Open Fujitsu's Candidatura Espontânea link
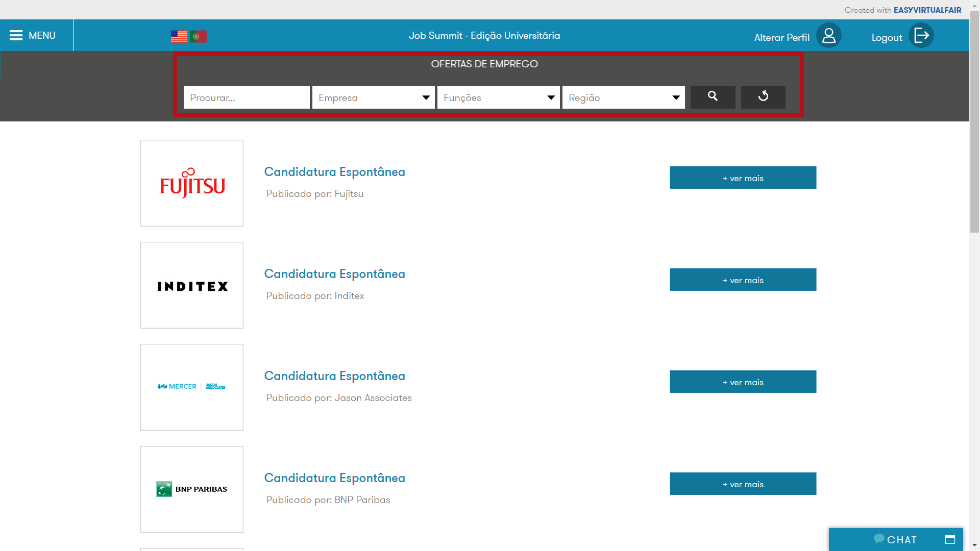The height and width of the screenshot is (551, 980). point(334,172)
